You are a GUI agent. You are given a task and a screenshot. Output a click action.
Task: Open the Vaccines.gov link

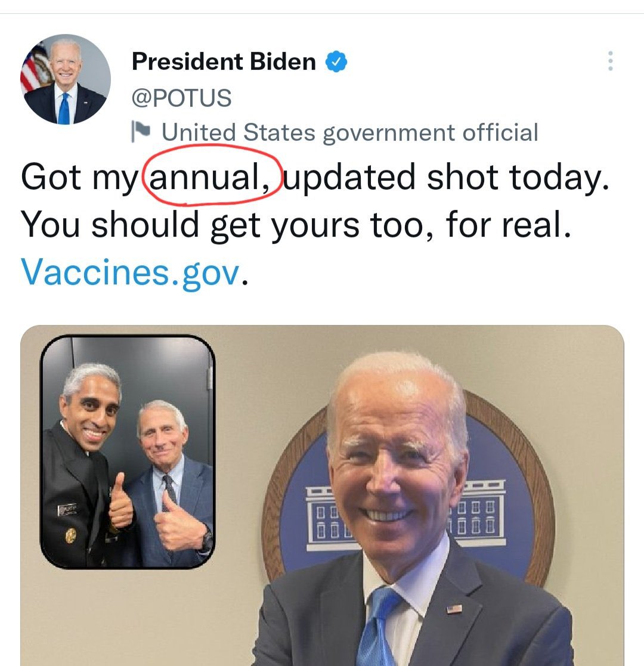[x=131, y=272]
